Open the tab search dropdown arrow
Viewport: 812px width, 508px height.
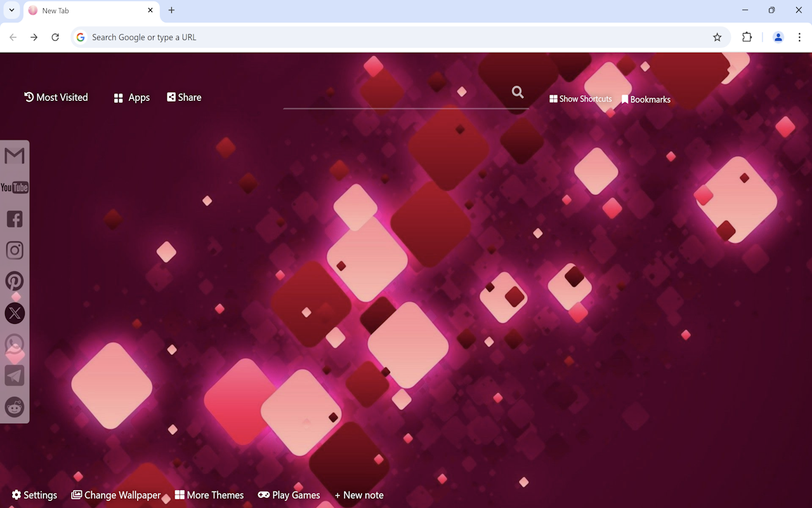[x=11, y=10]
